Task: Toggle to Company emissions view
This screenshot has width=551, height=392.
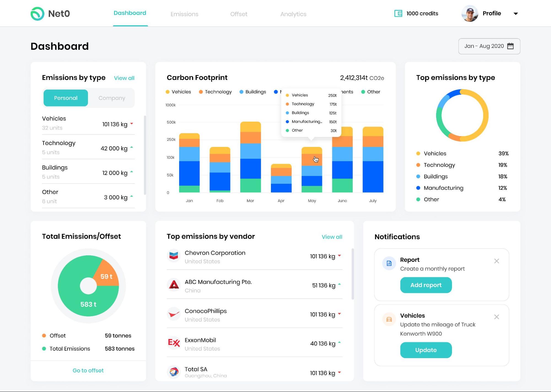Action: pos(112,98)
